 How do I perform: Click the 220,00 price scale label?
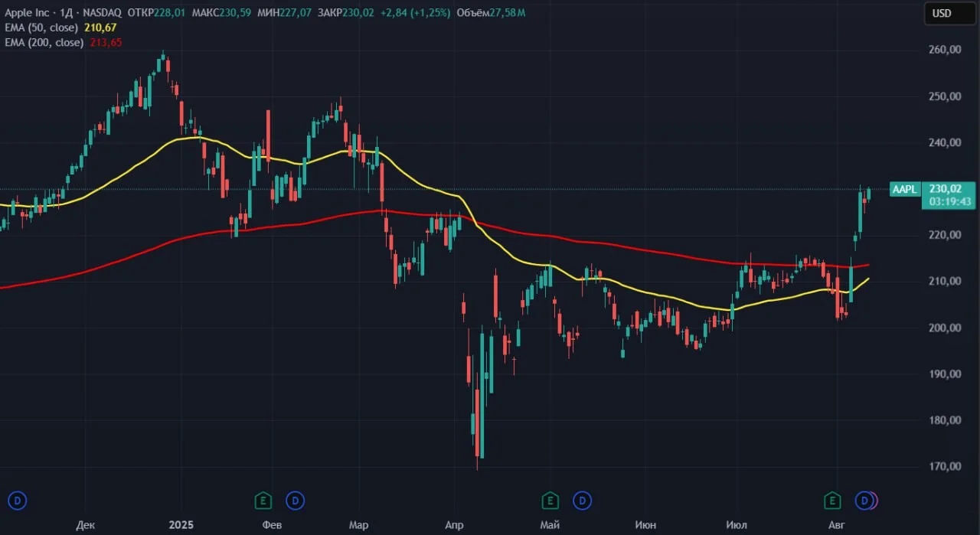[944, 235]
